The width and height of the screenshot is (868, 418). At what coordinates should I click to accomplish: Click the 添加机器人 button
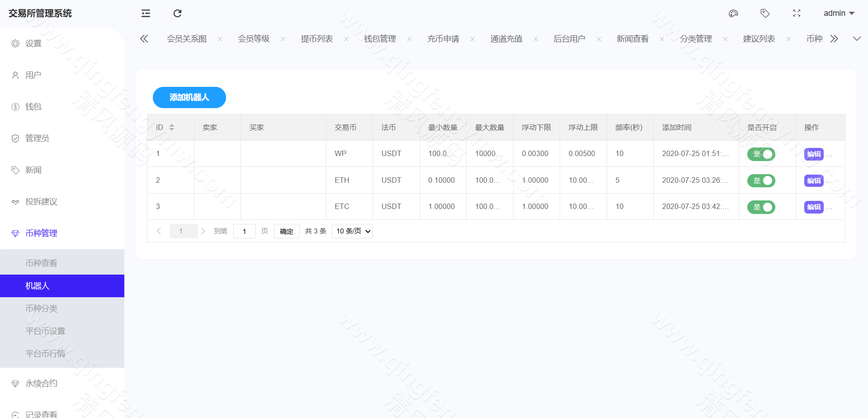(189, 97)
